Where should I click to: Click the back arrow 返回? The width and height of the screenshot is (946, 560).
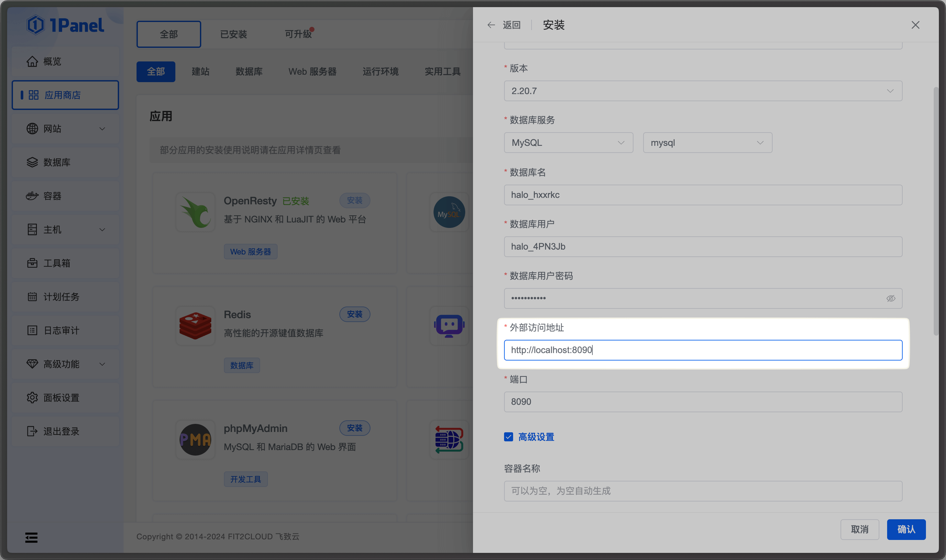coord(491,25)
